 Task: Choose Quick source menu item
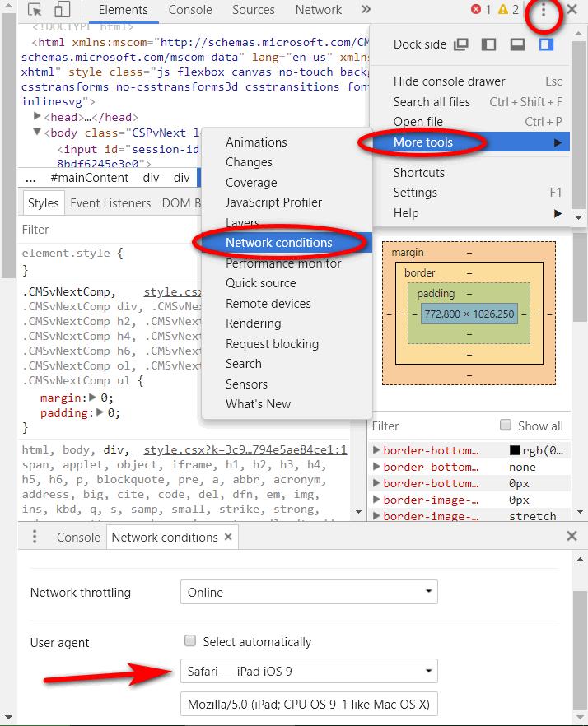(x=287, y=283)
